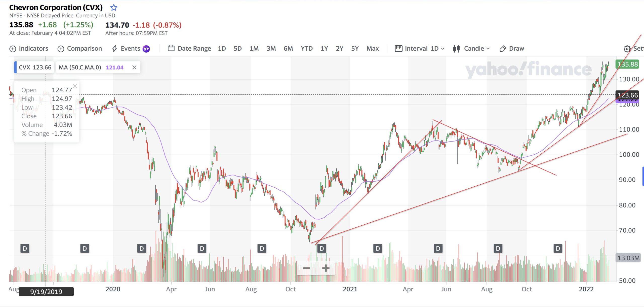Click the Draw pencil icon
Viewport: 644px width, 307px height.
point(503,49)
